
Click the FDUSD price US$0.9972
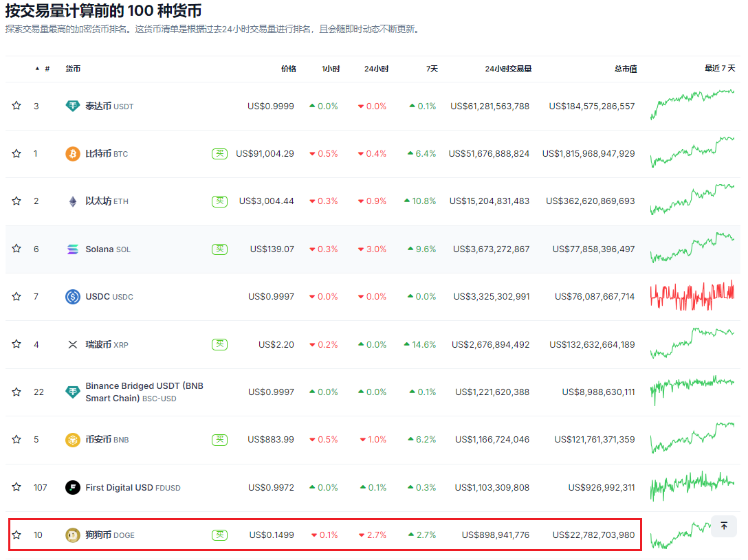tap(271, 487)
